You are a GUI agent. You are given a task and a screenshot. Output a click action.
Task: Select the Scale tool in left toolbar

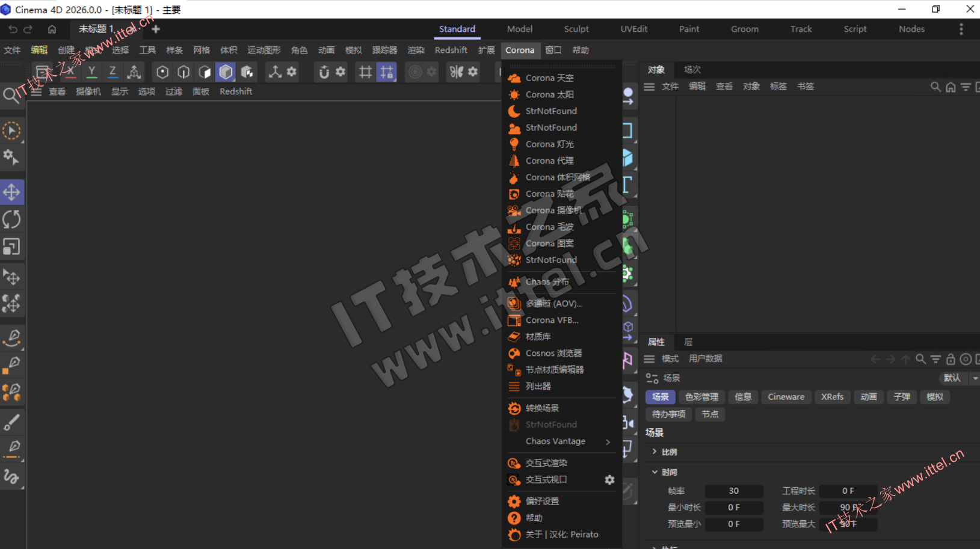click(12, 247)
